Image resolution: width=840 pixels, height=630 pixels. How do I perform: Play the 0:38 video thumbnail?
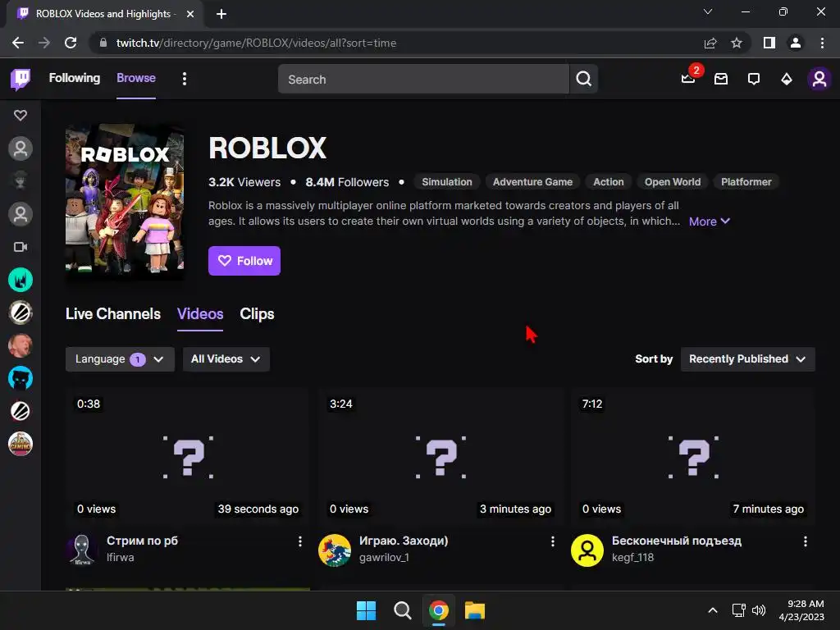pos(188,457)
